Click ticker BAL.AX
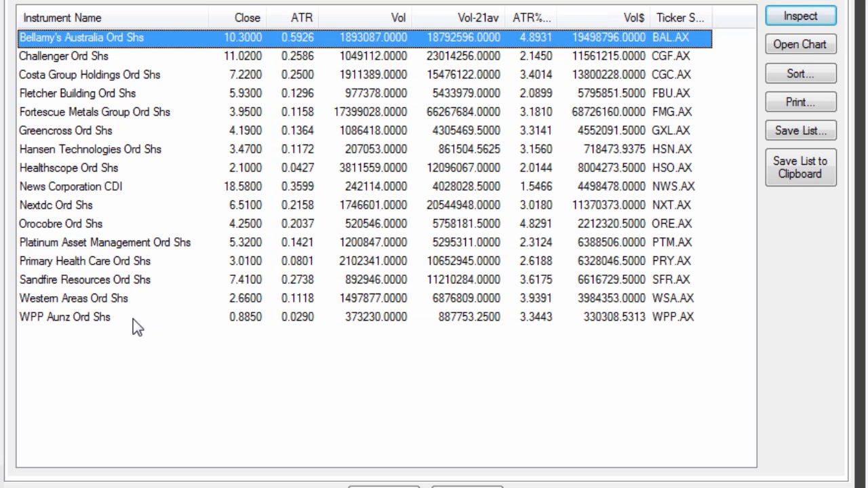The height and width of the screenshot is (488, 868). pyautogui.click(x=671, y=37)
